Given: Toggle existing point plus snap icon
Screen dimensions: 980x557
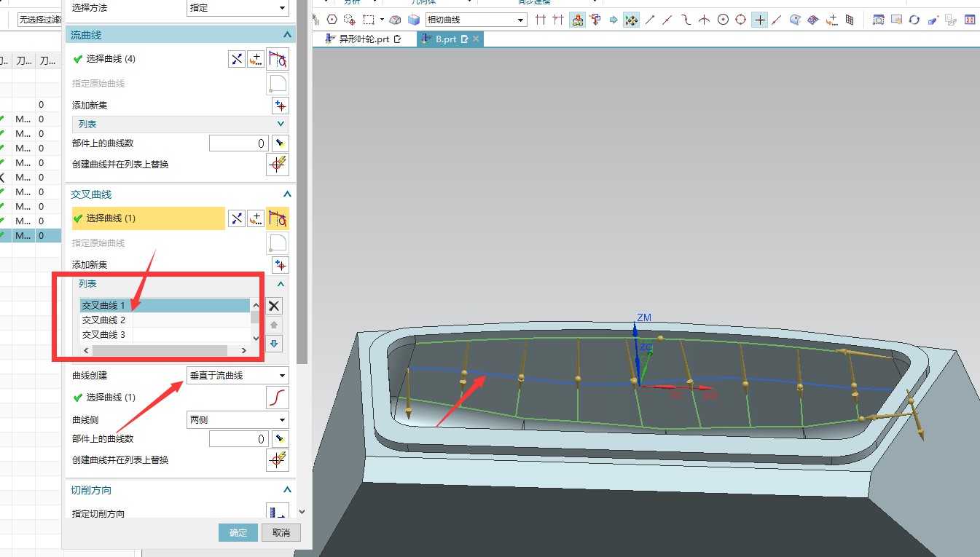Looking at the screenshot, I should coord(760,20).
